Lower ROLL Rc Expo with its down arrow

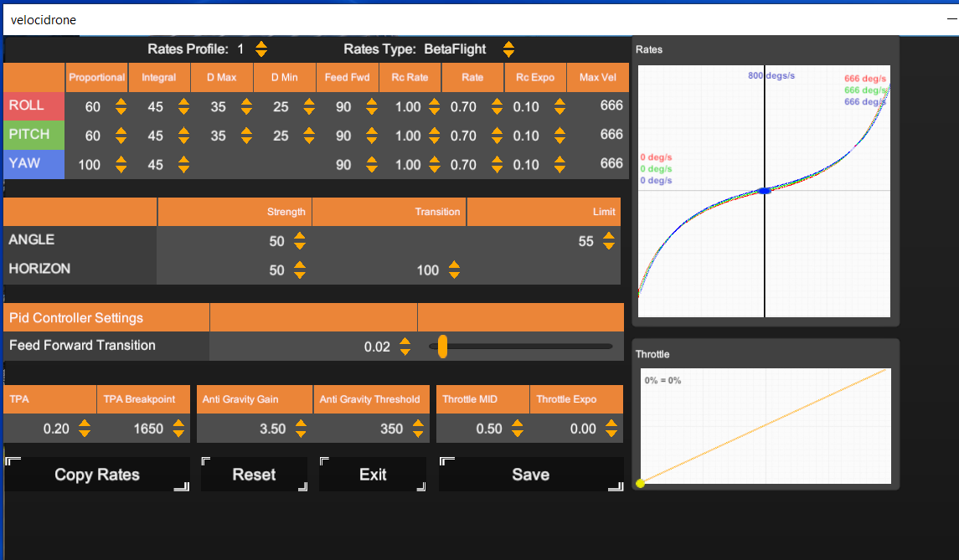559,111
